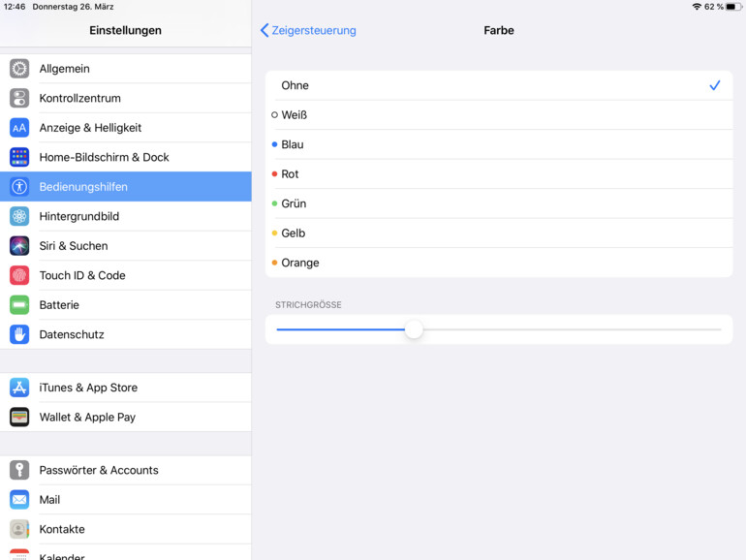
Task: Tap the Datenschutz hand icon
Action: coord(19,334)
